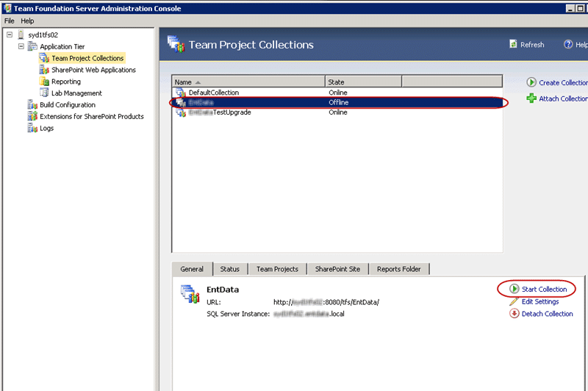Image resolution: width=588 pixels, height=391 pixels.
Task: Click the Create Collection link
Action: [563, 82]
